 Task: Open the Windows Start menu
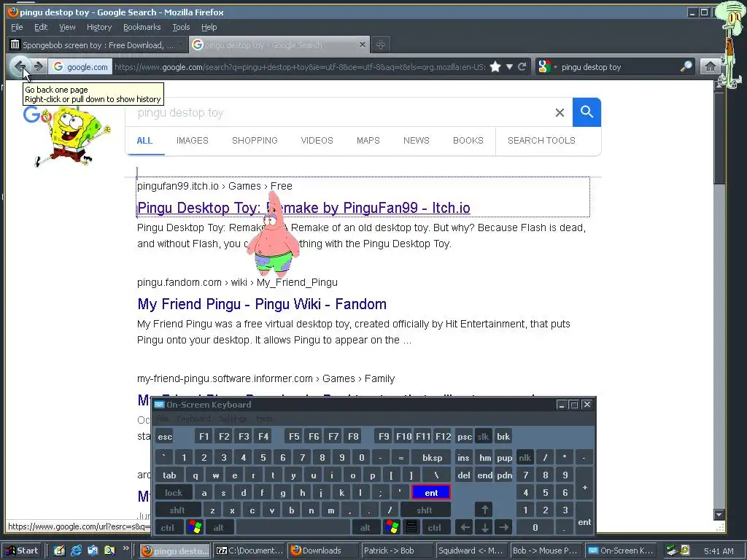pos(23,551)
